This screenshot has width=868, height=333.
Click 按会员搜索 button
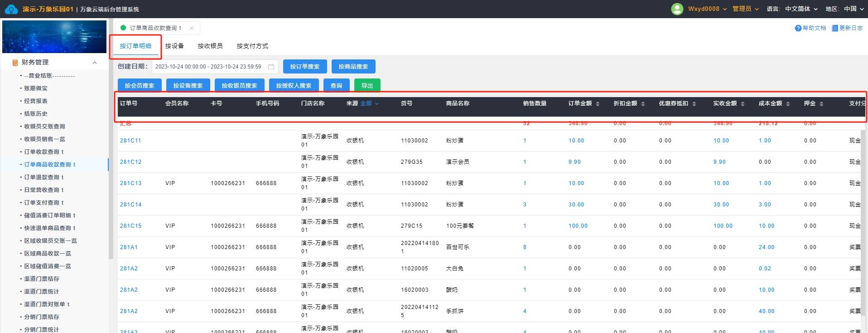[x=139, y=85]
